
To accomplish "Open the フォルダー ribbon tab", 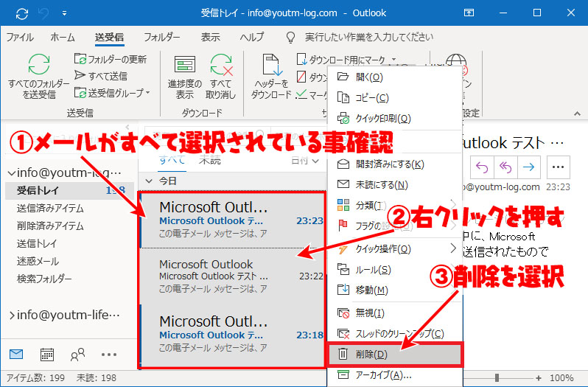I will [162, 37].
